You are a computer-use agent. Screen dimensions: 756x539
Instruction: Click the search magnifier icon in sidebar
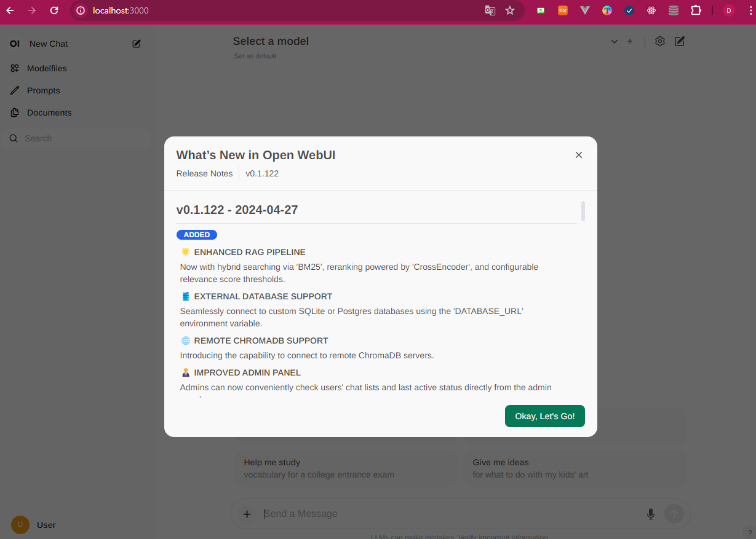pos(14,138)
